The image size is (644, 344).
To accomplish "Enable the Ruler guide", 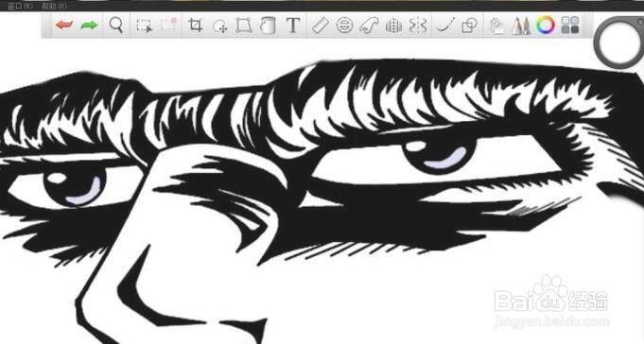I will tap(320, 26).
